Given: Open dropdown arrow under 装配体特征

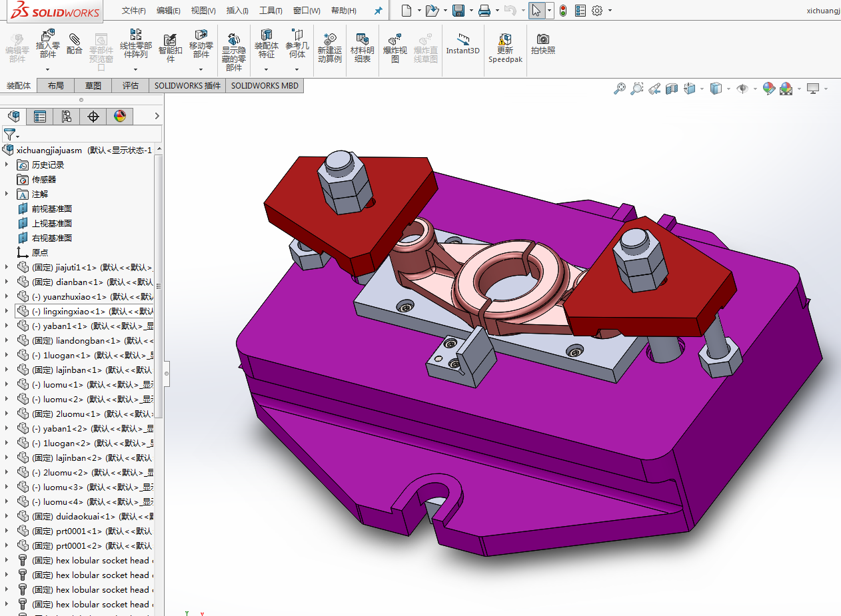Looking at the screenshot, I should click(x=267, y=69).
